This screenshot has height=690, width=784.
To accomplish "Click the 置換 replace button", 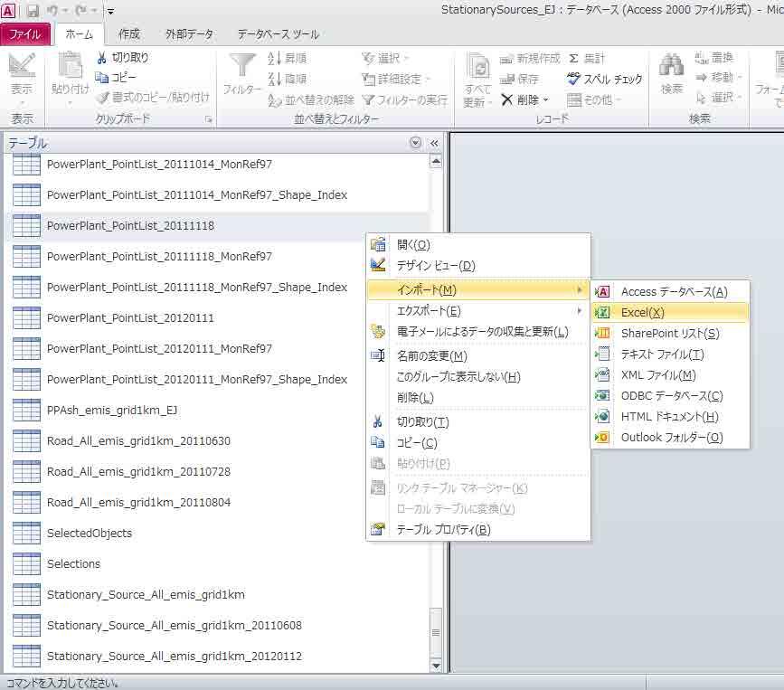I will [x=714, y=58].
